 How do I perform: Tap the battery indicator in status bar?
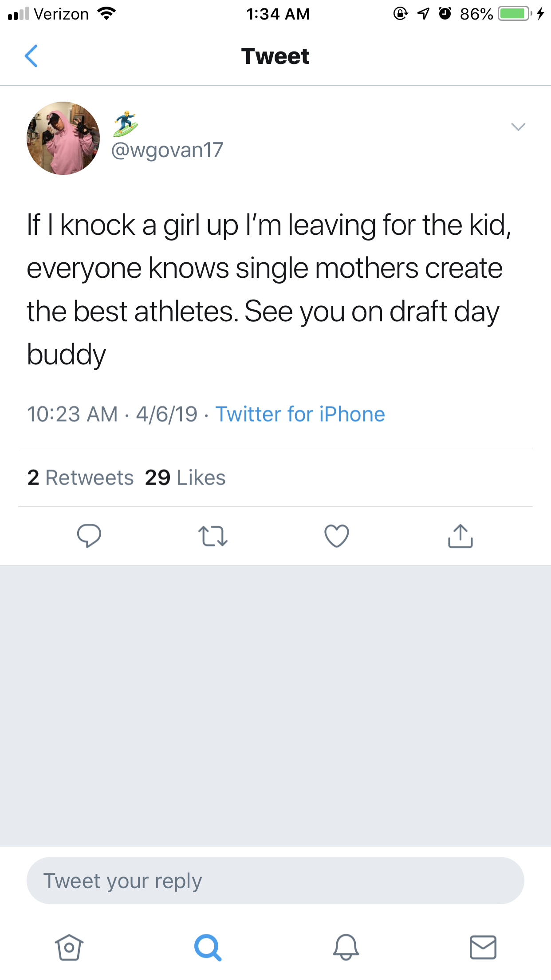(x=515, y=14)
